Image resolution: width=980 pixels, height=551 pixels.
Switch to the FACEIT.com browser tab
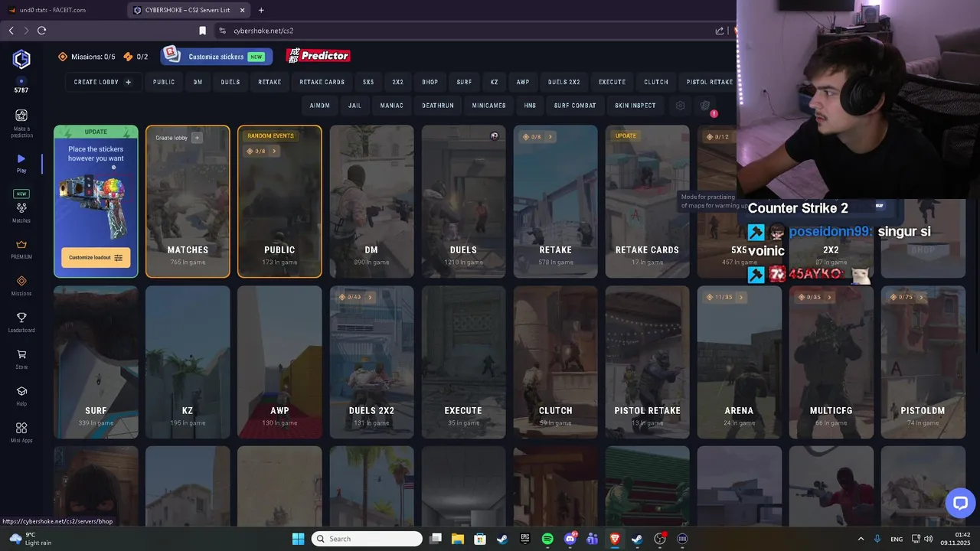(61, 10)
